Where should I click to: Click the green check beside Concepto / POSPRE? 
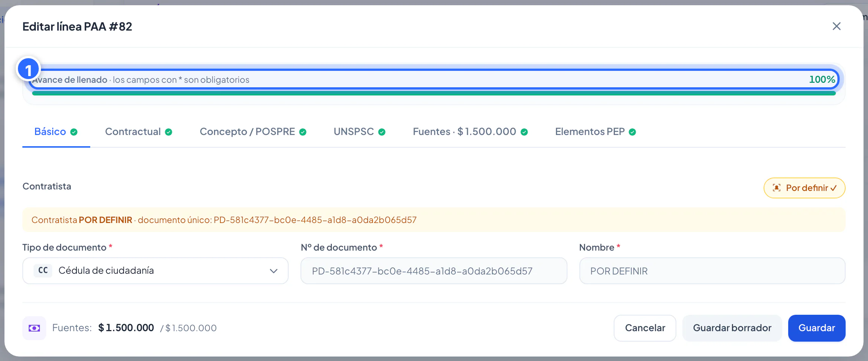303,132
